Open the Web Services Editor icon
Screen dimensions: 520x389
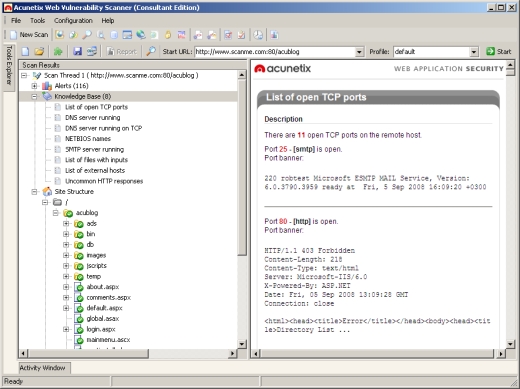point(212,35)
